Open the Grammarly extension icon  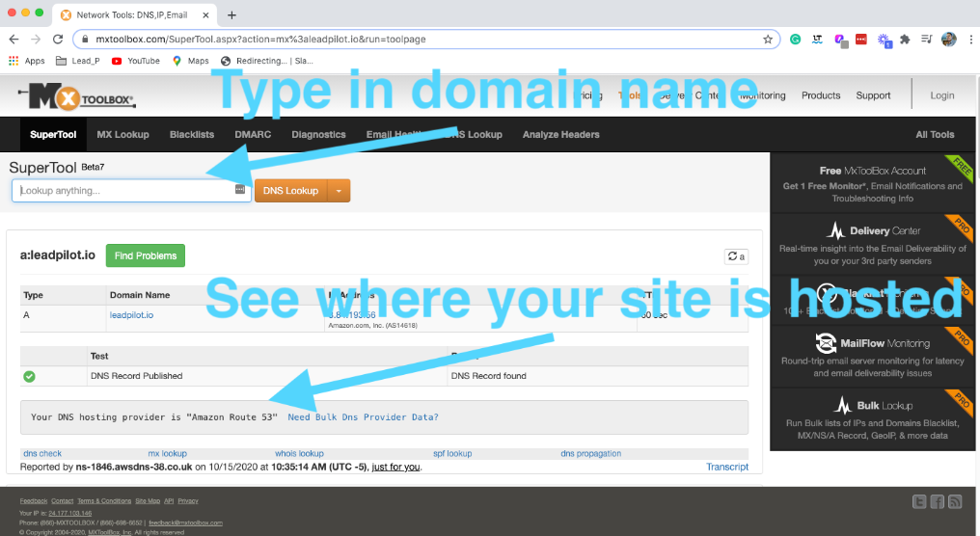pos(795,40)
